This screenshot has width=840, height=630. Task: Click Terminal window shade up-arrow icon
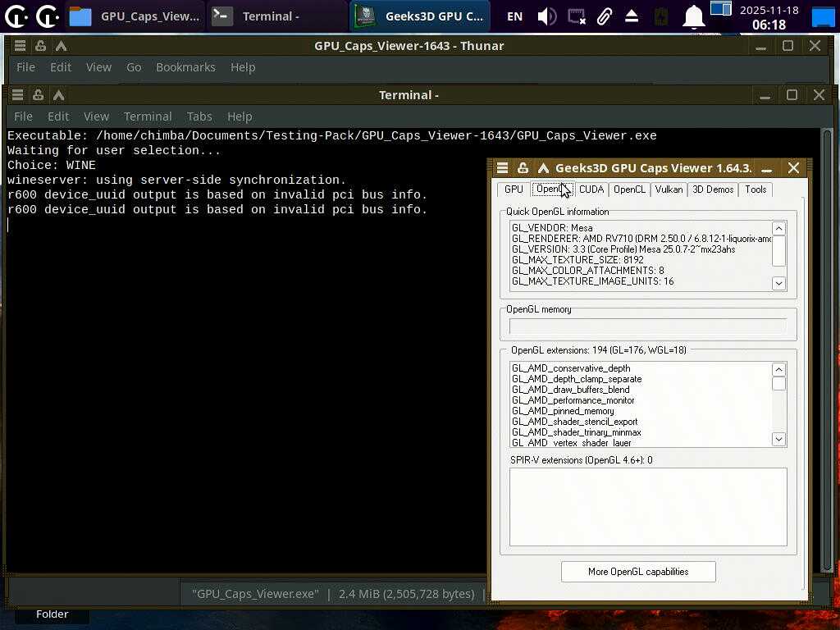[58, 95]
